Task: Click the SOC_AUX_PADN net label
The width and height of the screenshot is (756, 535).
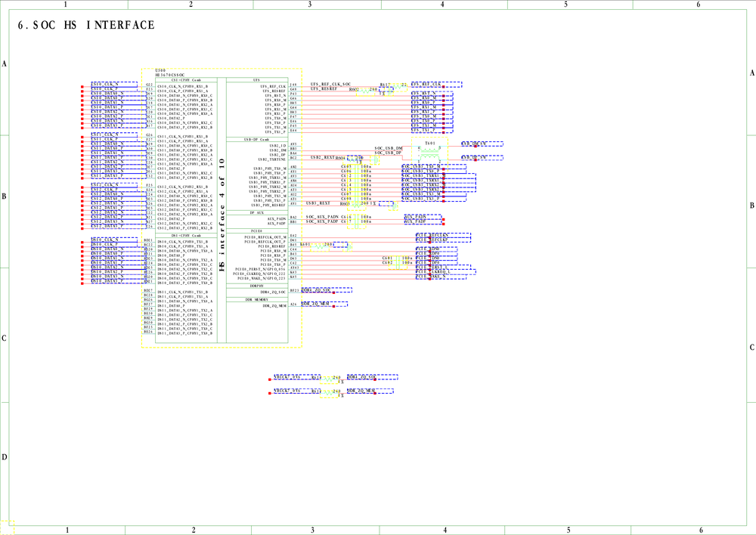Action: tap(322, 217)
